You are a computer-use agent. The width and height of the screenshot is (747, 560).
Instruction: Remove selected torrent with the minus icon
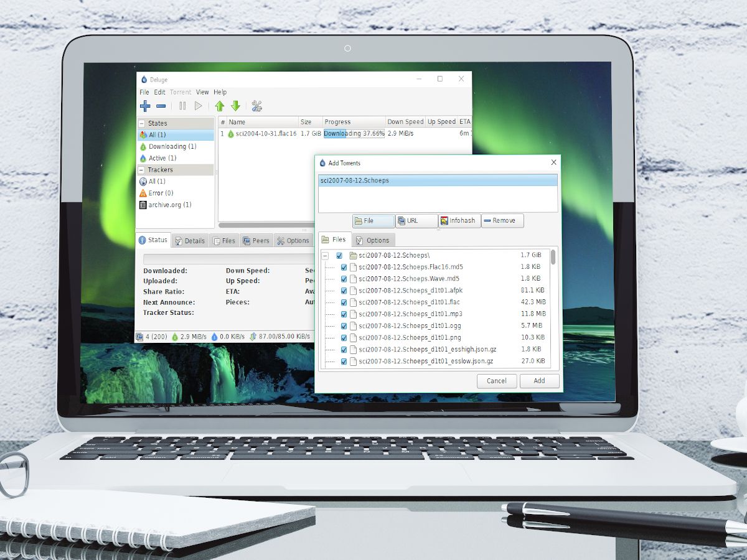coord(161,106)
